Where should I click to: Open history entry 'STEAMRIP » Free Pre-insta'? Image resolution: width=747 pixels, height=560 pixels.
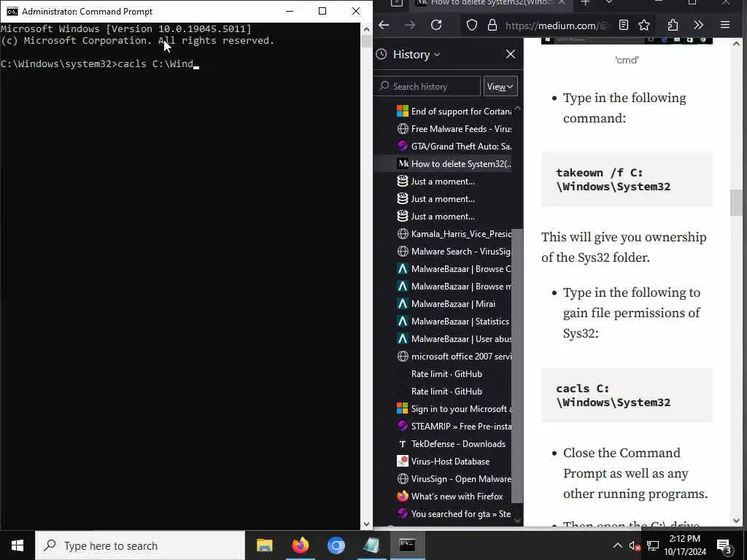tap(454, 427)
